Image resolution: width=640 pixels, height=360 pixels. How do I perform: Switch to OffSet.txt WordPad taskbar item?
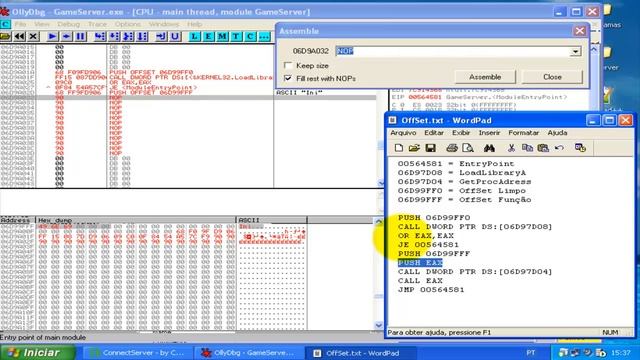[361, 353]
